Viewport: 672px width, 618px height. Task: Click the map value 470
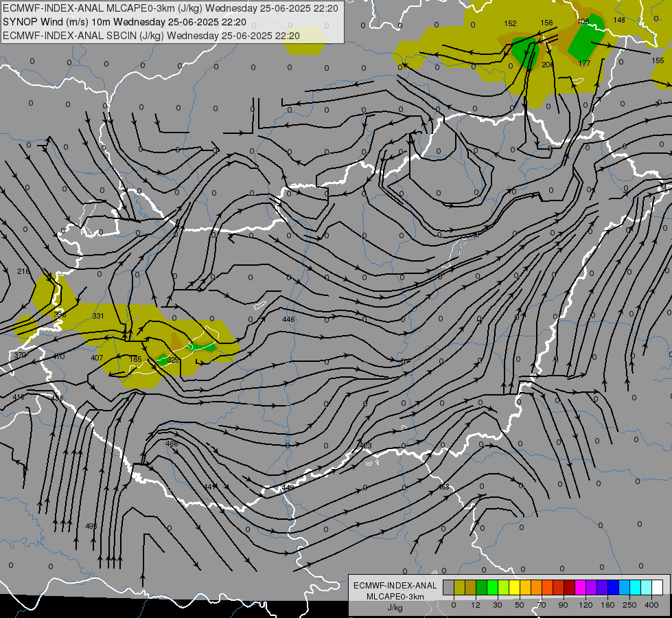click(59, 356)
